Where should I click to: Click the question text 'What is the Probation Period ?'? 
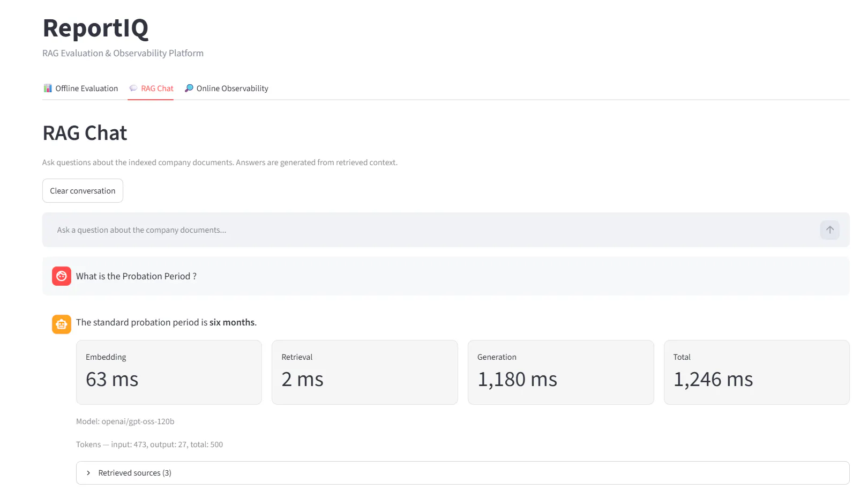point(136,276)
